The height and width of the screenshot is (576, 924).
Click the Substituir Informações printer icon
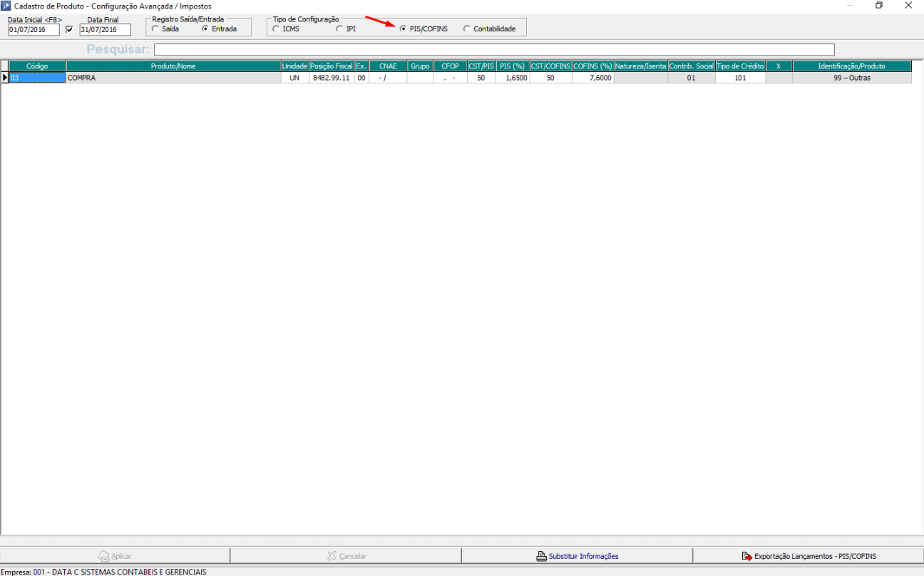click(x=541, y=556)
